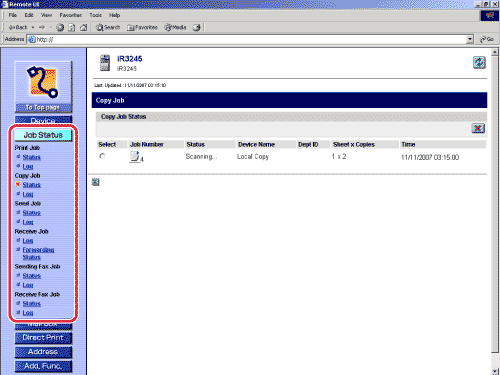
Task: Click the Add. Func. sidebar button
Action: point(43,366)
